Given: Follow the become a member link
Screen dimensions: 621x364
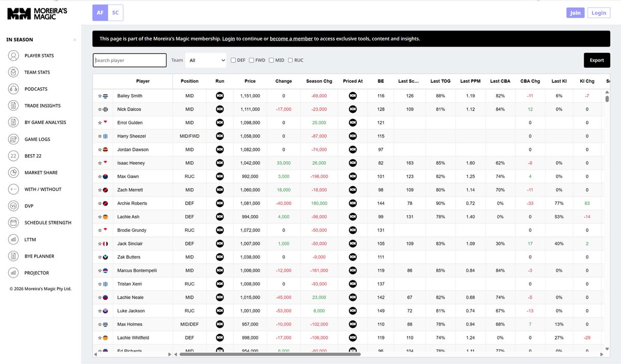Looking at the screenshot, I should coord(291,39).
